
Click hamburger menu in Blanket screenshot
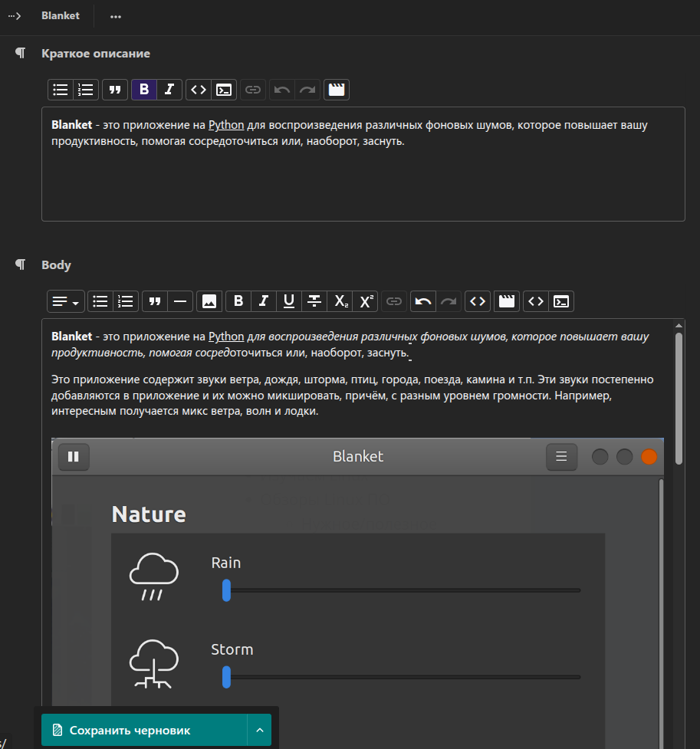pos(561,457)
